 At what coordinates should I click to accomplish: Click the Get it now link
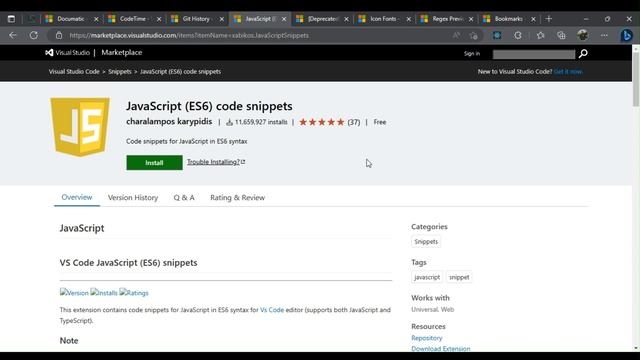pos(568,71)
